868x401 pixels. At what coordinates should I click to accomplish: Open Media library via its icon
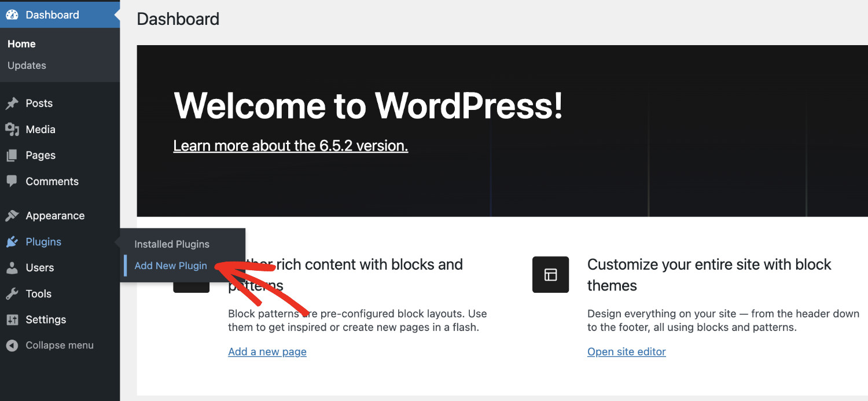coord(12,129)
